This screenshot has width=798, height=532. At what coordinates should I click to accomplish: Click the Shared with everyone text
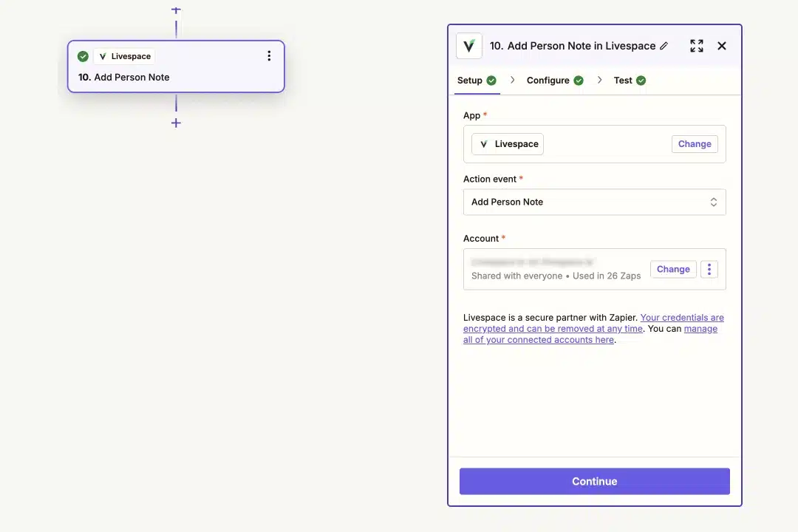516,276
